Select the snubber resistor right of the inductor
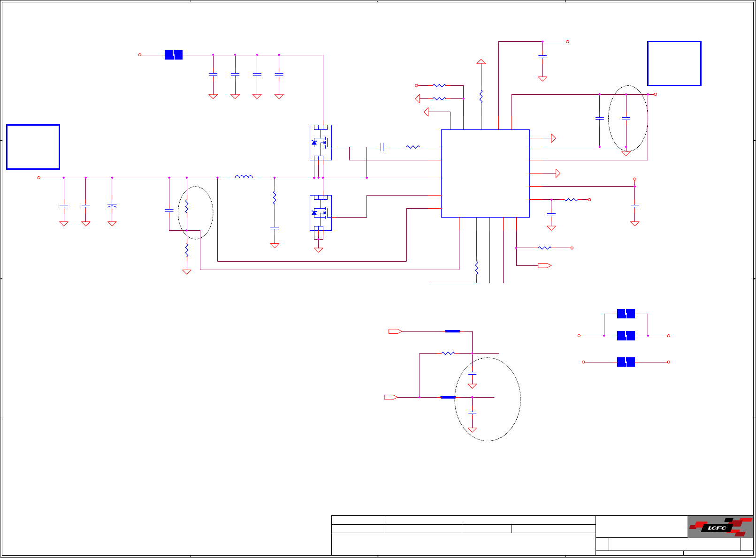Viewport: 756px width, 558px height. (275, 198)
